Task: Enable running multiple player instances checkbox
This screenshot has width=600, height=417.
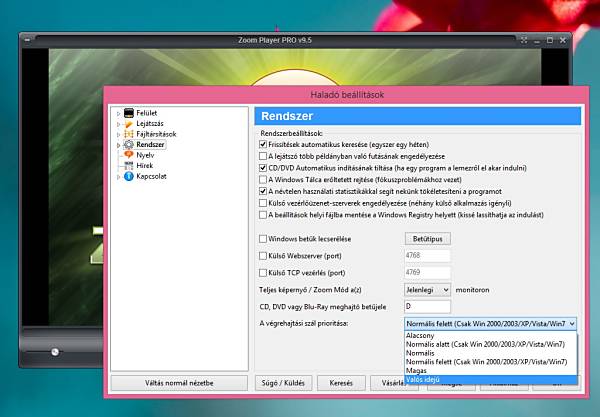Action: 263,156
